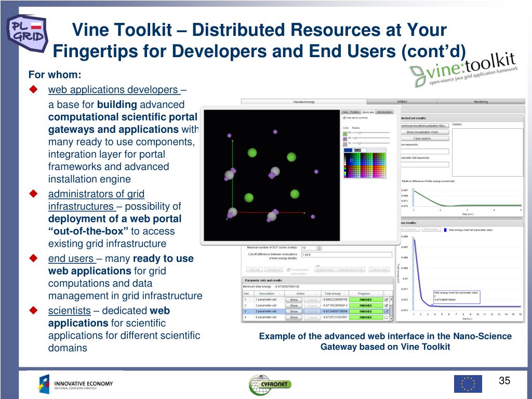Select the highlighted 3 parameter set row
The image size is (532, 399).
pyautogui.click(x=316, y=312)
